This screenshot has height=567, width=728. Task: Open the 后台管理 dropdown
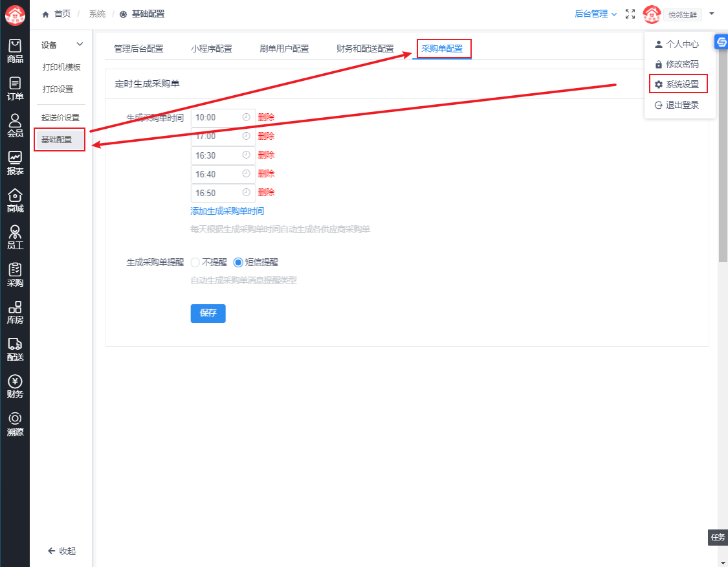(595, 14)
